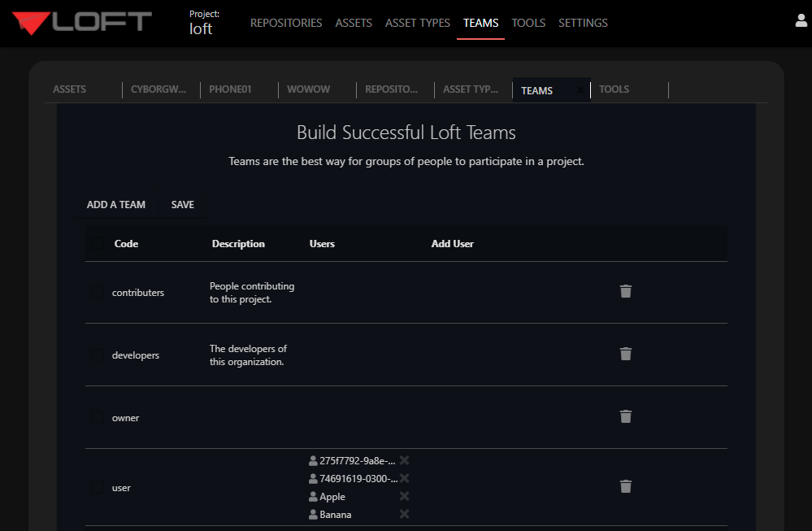Click Apple's person avatar icon
The width and height of the screenshot is (812, 531).
[313, 496]
